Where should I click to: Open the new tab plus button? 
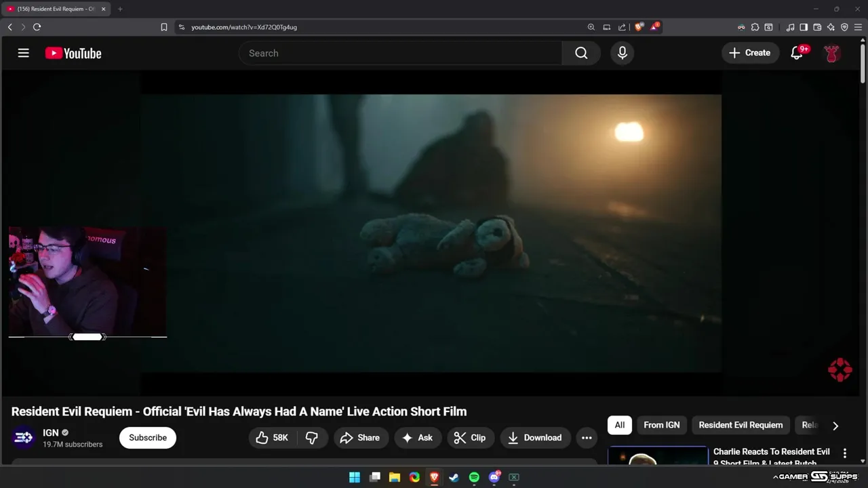tap(120, 9)
